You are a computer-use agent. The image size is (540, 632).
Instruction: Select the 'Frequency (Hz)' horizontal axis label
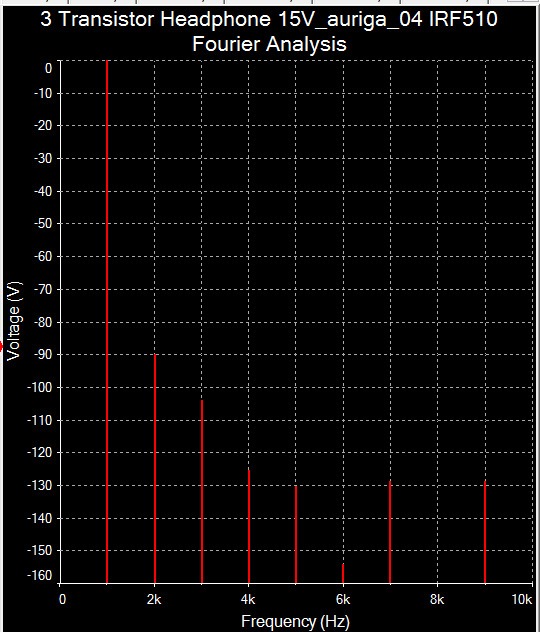point(295,622)
